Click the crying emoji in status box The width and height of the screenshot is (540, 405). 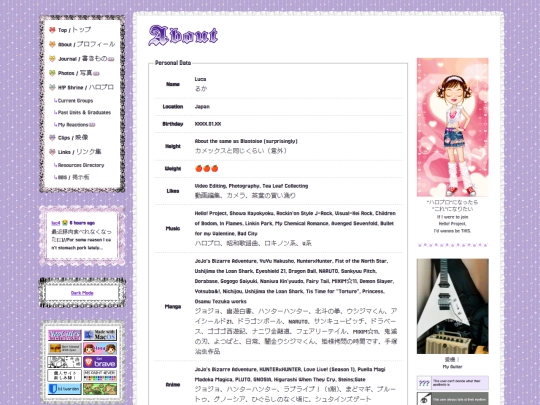(x=65, y=223)
